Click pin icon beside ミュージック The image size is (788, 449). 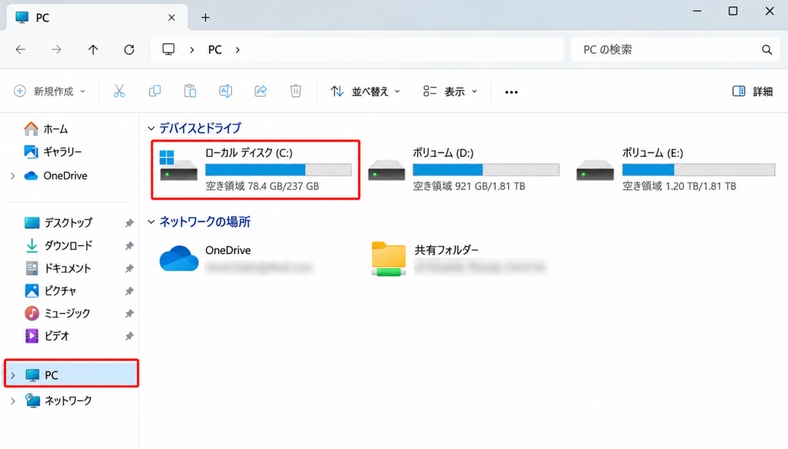129,314
